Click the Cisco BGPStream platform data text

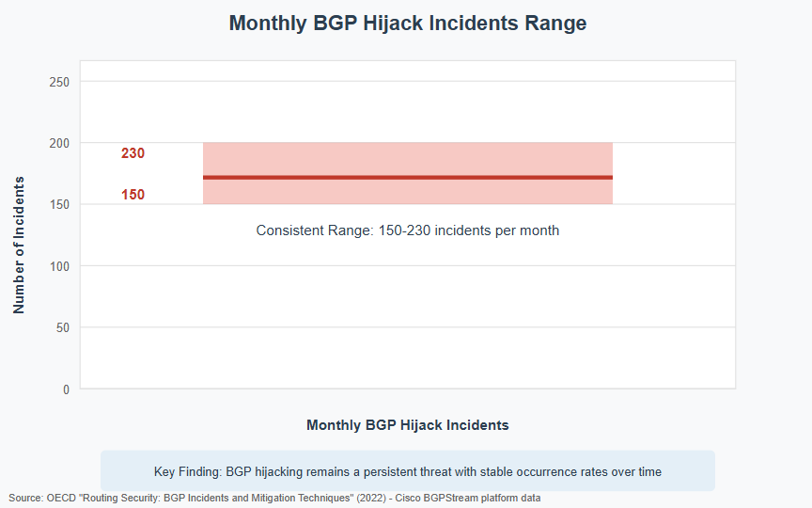click(x=468, y=499)
